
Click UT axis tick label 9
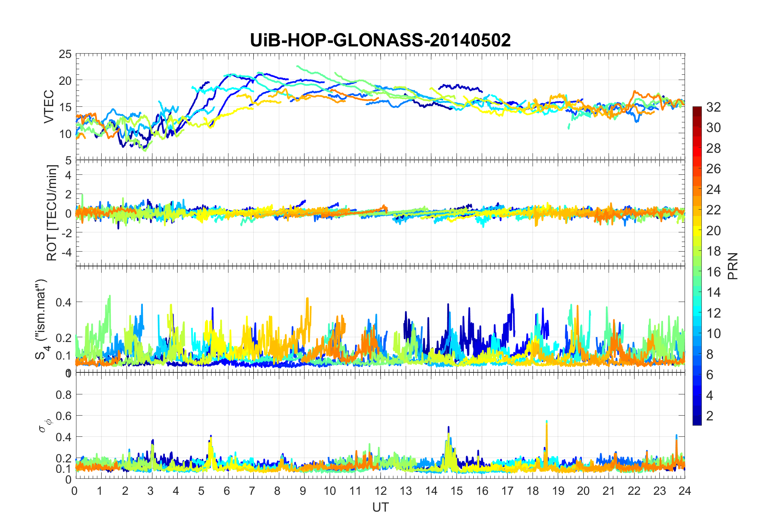(303, 491)
